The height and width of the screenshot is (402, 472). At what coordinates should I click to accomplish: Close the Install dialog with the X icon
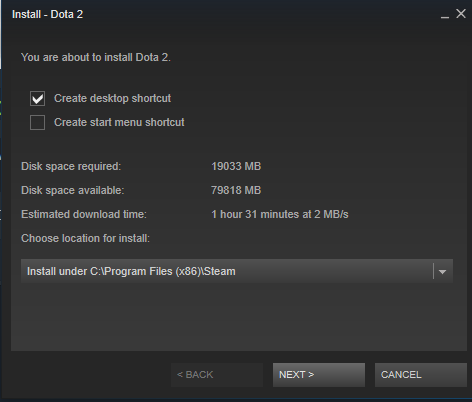click(x=461, y=14)
